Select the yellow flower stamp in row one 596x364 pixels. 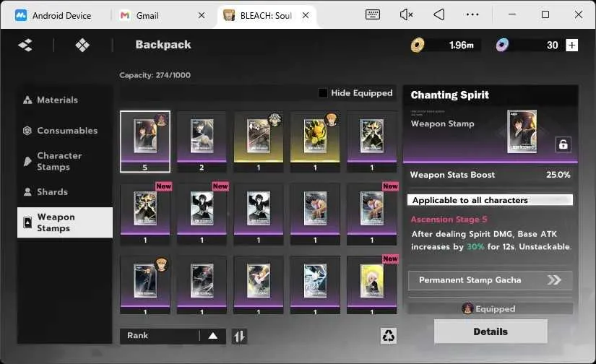315,142
